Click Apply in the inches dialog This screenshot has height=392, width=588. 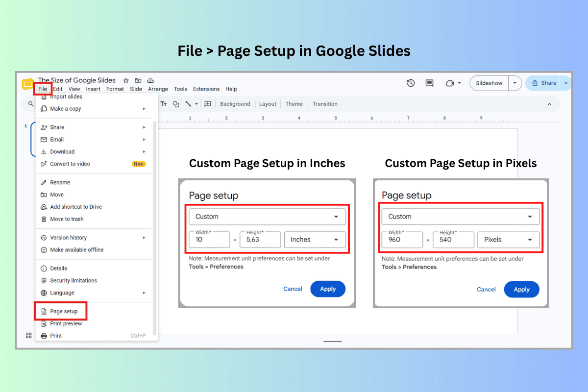[x=328, y=289]
